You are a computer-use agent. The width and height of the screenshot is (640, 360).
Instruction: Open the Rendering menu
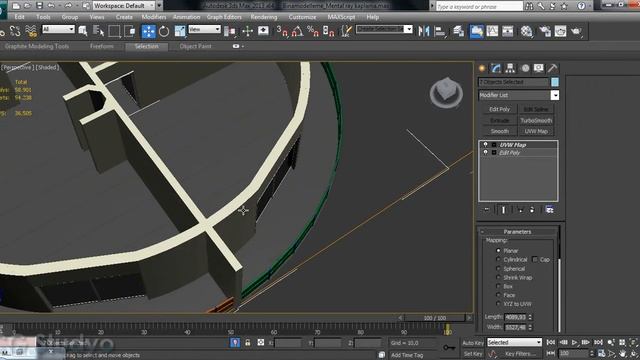click(264, 17)
